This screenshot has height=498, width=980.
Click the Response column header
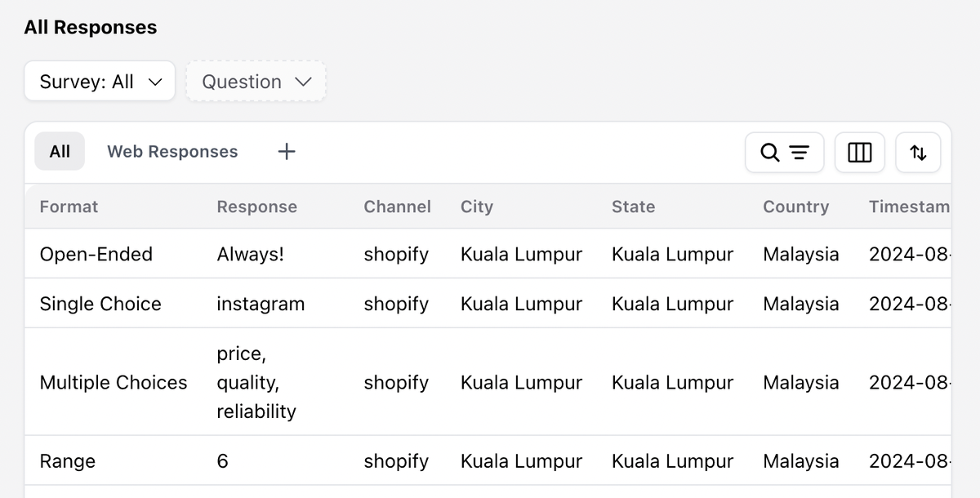click(256, 207)
